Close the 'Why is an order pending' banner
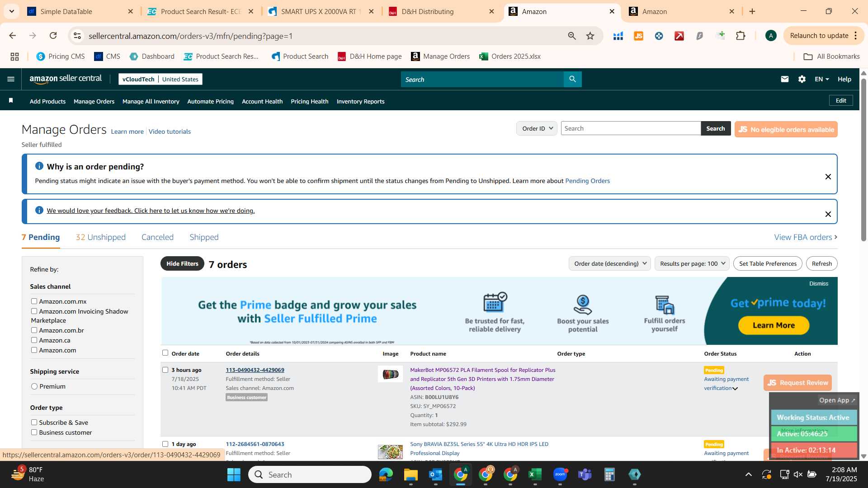 [828, 177]
